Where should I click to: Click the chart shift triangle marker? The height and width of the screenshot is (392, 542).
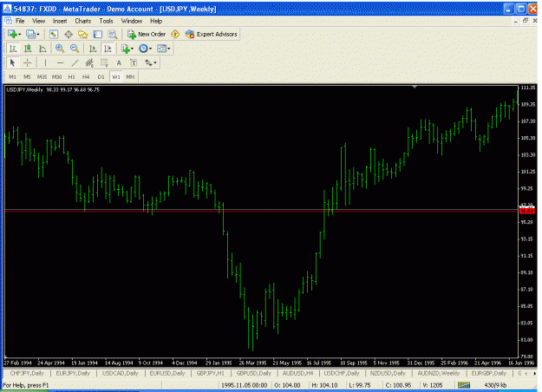[x=415, y=87]
